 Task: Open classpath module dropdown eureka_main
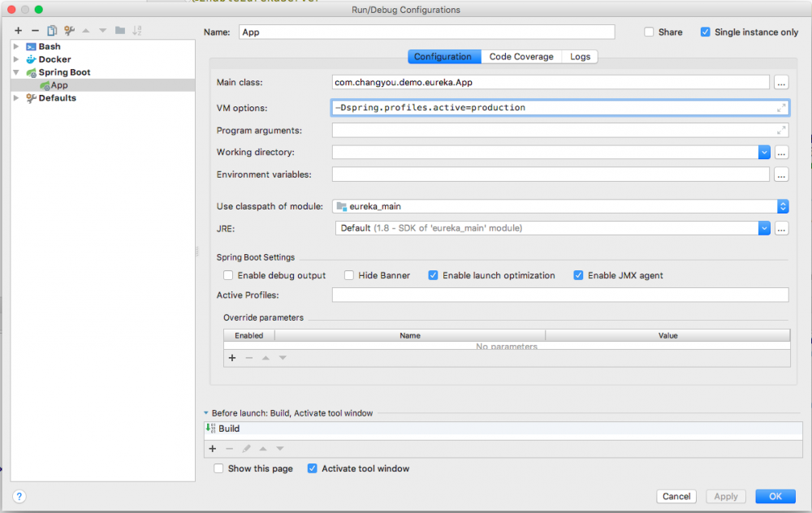pos(783,206)
